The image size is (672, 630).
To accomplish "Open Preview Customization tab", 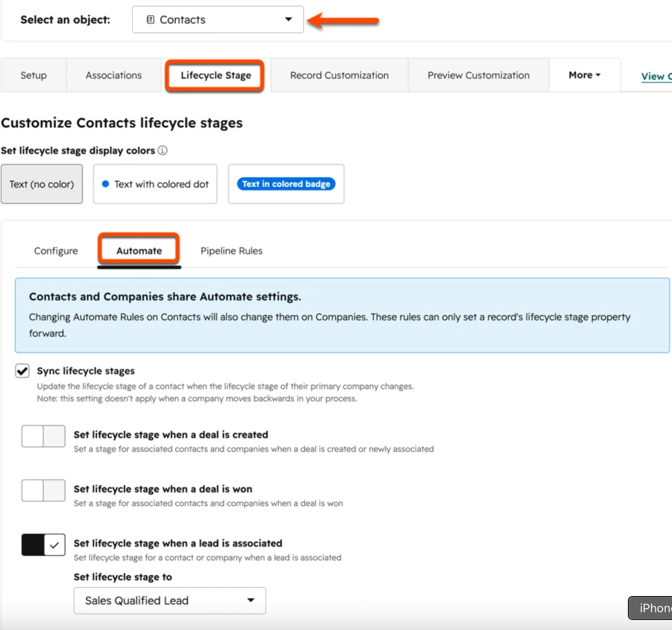I will [478, 75].
